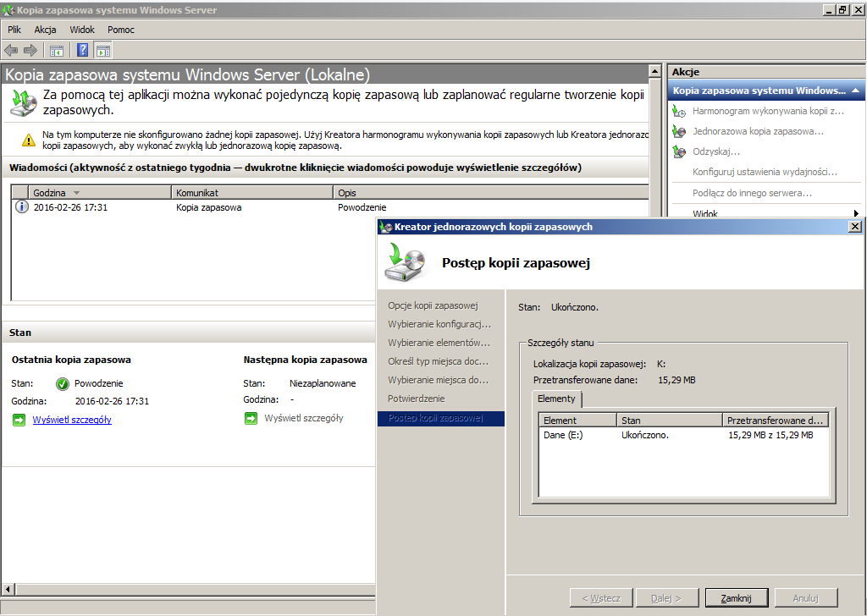Click the Potwierdzenie wizard step
The height and width of the screenshot is (616, 867).
(417, 399)
